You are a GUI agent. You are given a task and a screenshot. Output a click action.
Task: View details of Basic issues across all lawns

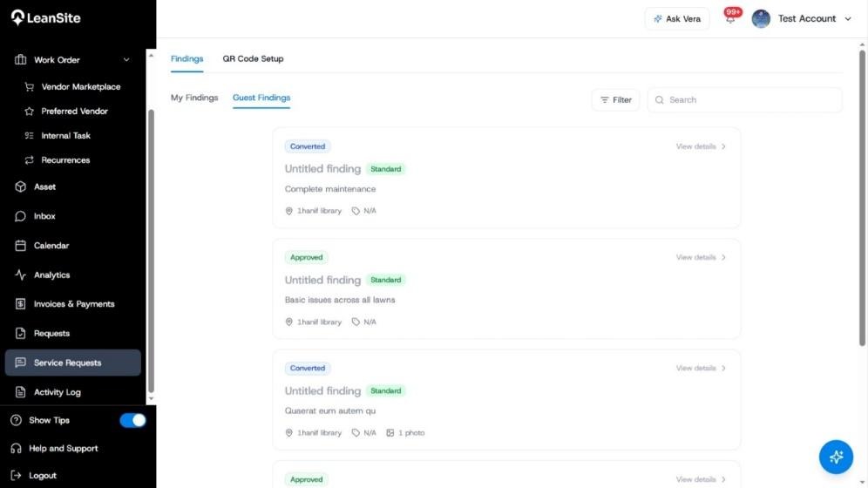701,257
